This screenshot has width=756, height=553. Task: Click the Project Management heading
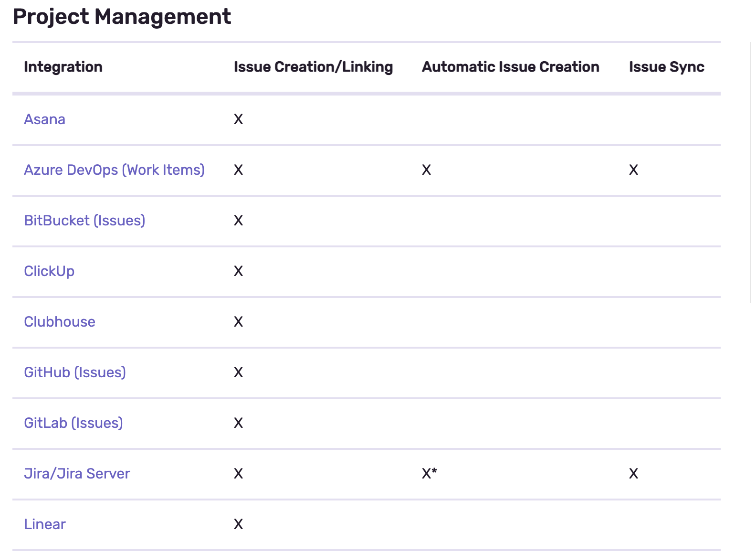(x=122, y=17)
